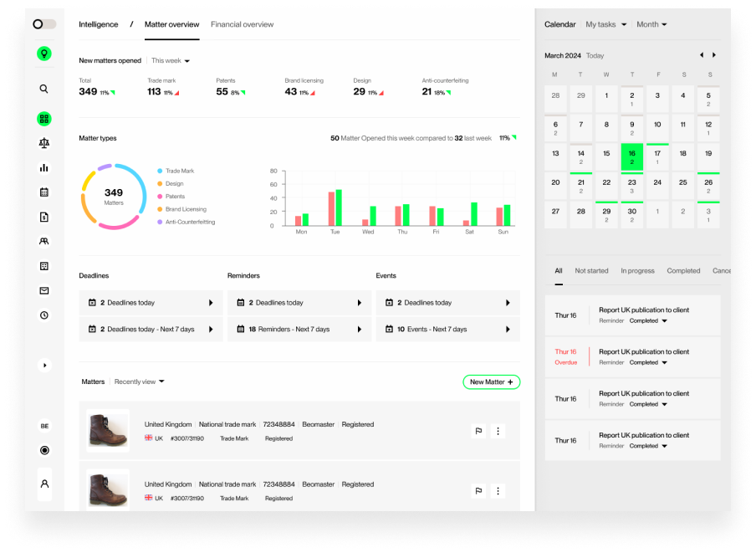This screenshot has width=756, height=553.
Task: Flag the first Beomaster matter row
Action: [x=478, y=431]
